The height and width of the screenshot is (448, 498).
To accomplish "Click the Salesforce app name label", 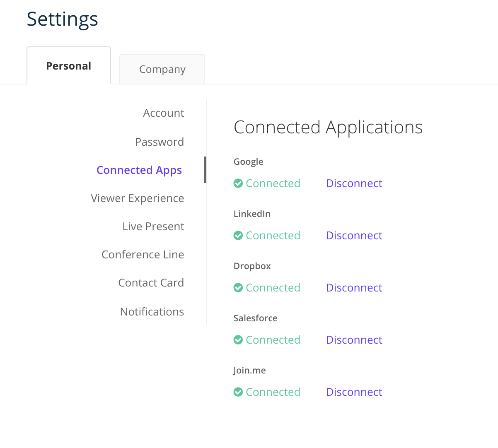I will [x=256, y=318].
